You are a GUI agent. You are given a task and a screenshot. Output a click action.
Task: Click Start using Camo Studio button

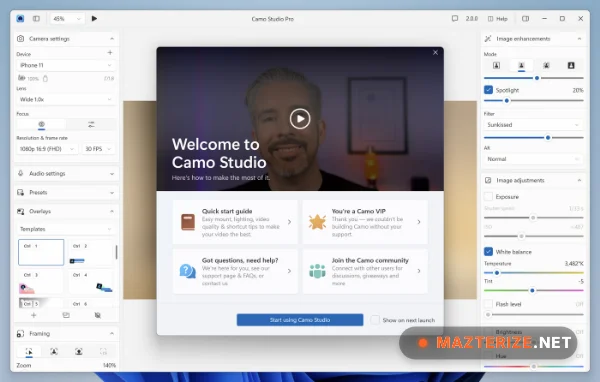[300, 320]
